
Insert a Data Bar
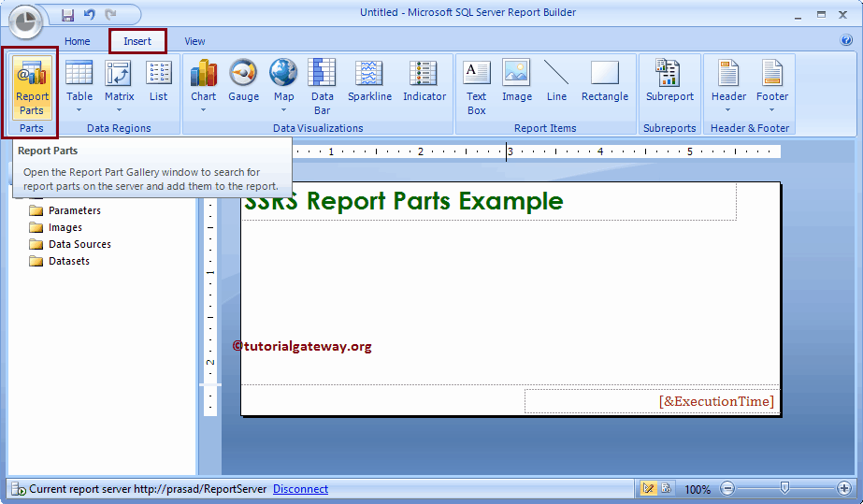point(322,87)
